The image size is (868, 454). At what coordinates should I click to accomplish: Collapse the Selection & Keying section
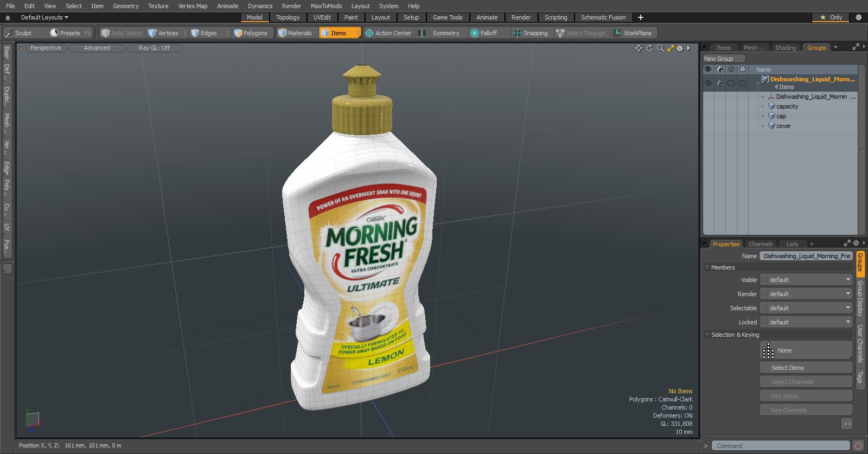pyautogui.click(x=707, y=335)
